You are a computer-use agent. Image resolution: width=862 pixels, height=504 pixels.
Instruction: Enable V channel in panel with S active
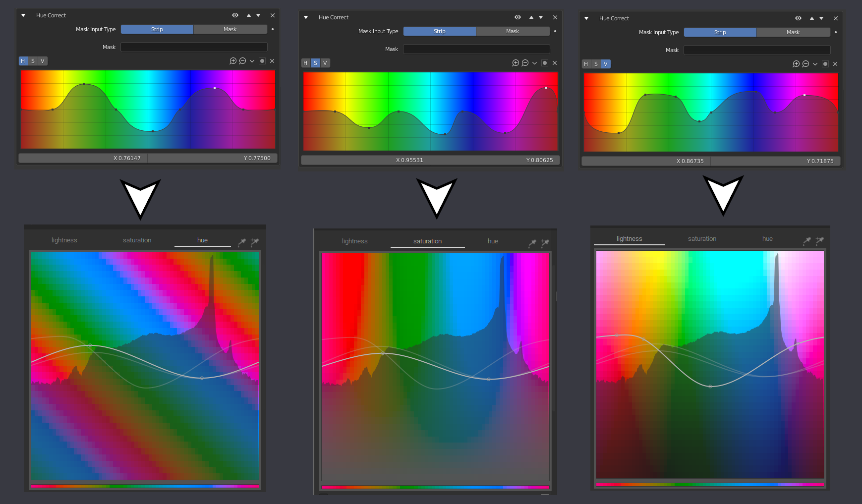coord(325,63)
